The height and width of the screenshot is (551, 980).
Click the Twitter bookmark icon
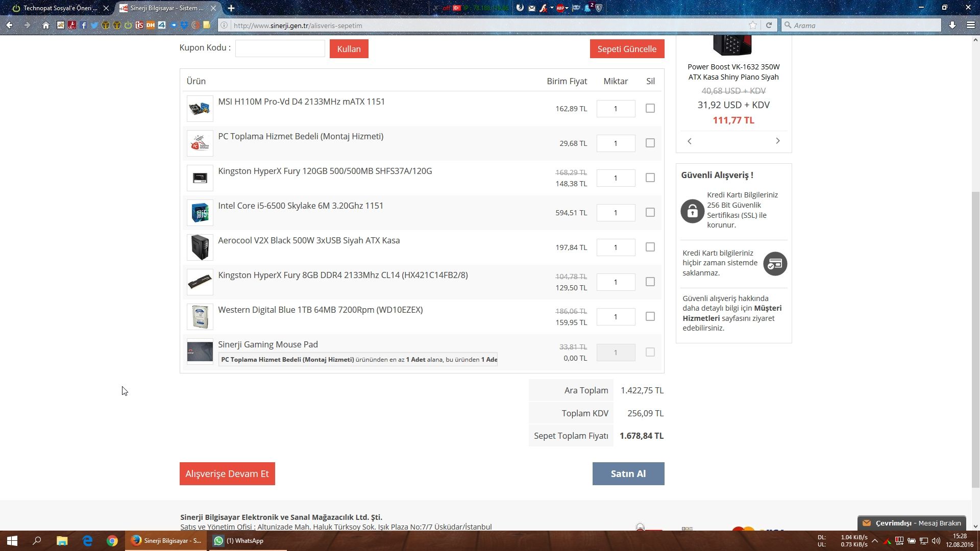(94, 25)
